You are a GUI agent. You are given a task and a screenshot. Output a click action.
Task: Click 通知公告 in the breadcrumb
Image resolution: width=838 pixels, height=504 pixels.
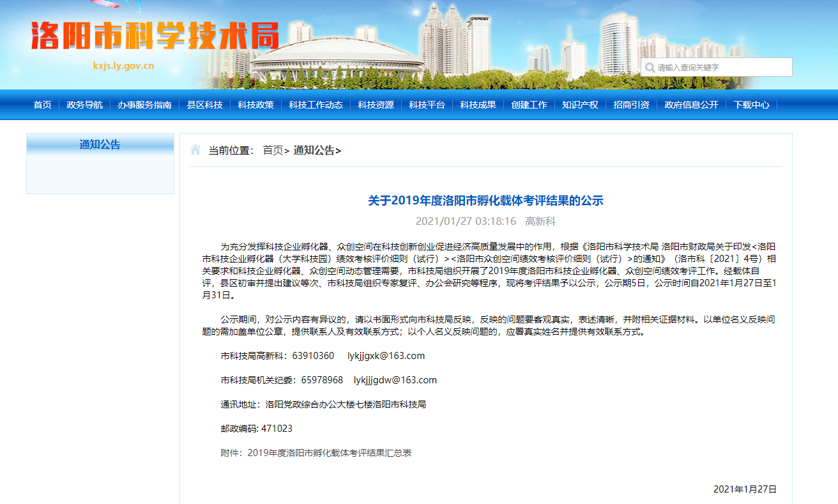click(x=314, y=150)
